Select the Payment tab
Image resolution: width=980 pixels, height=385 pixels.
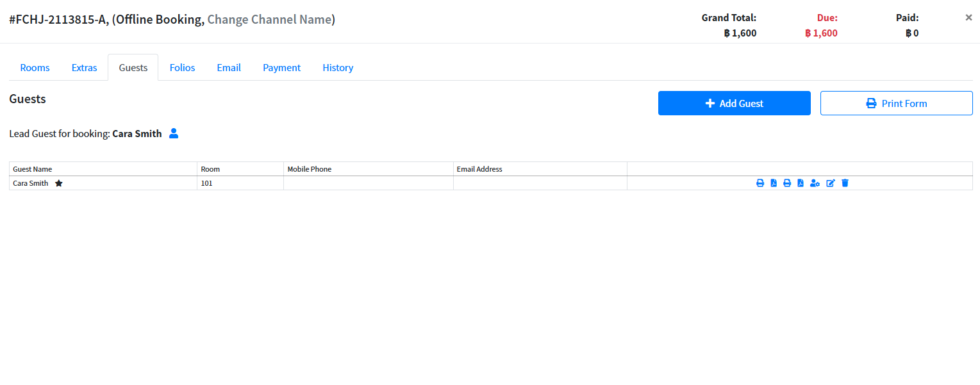tap(281, 67)
